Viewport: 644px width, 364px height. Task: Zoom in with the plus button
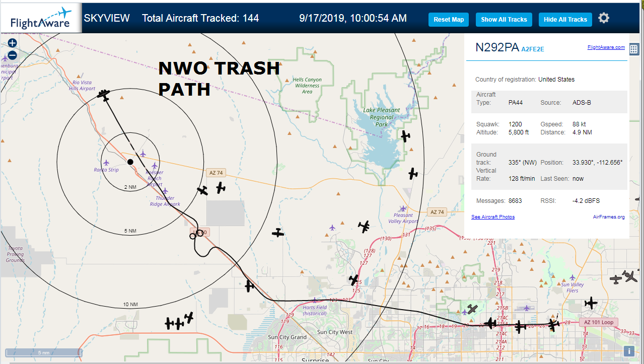pyautogui.click(x=13, y=43)
